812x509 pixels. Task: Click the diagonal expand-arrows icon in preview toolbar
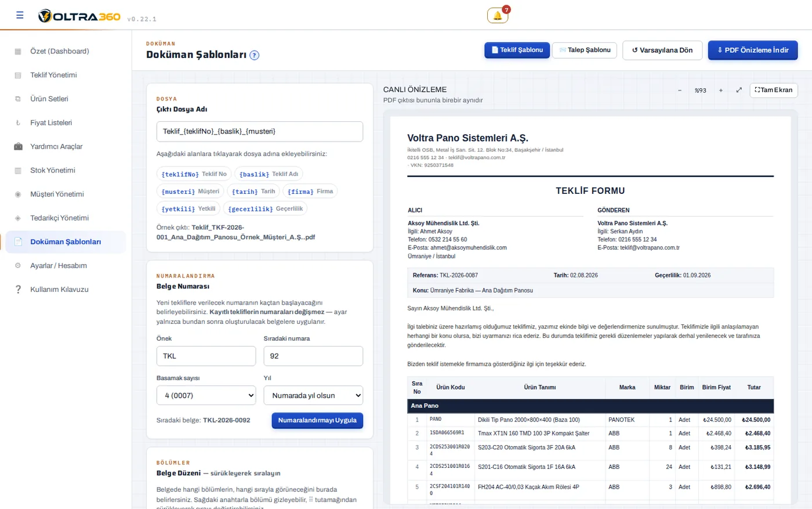pyautogui.click(x=739, y=91)
